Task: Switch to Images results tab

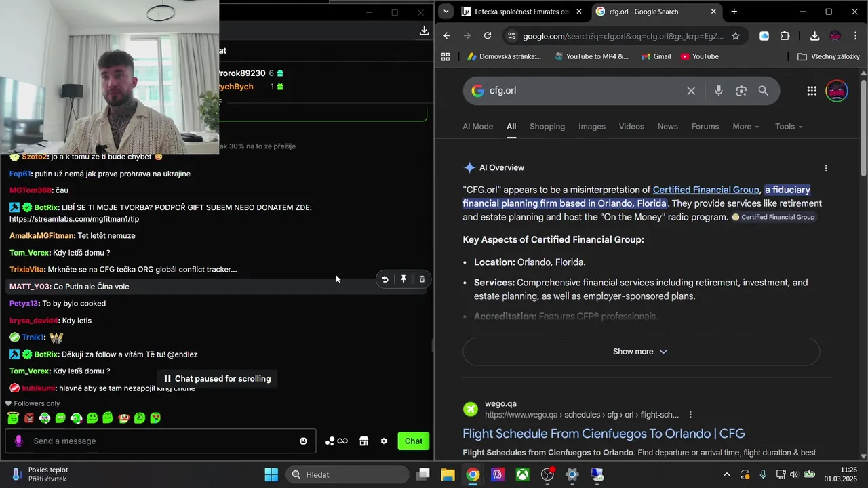Action: (x=592, y=127)
